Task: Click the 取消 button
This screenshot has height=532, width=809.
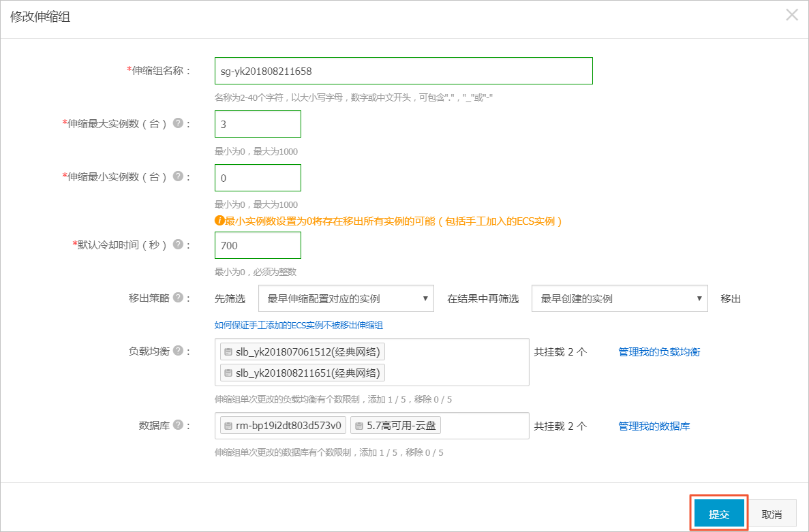Action: (772, 514)
